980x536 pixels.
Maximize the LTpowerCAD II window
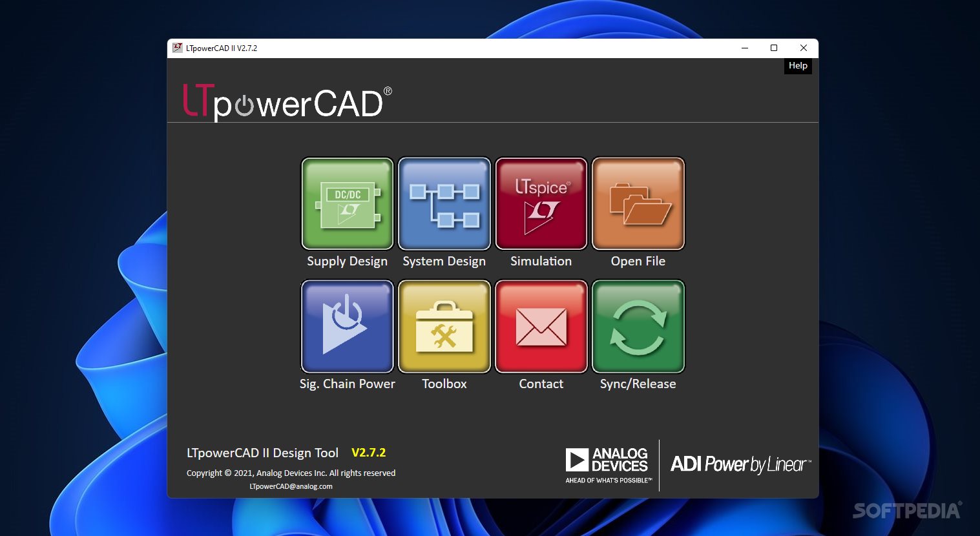774,48
